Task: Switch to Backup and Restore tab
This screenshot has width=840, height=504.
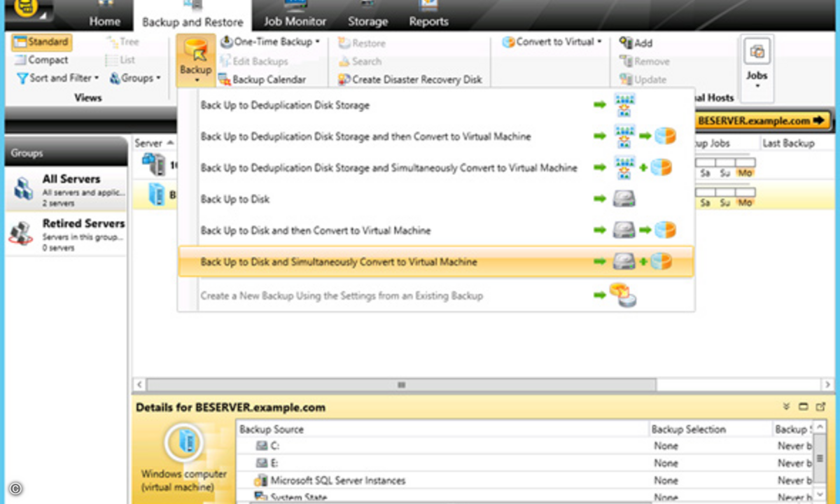Action: [192, 22]
